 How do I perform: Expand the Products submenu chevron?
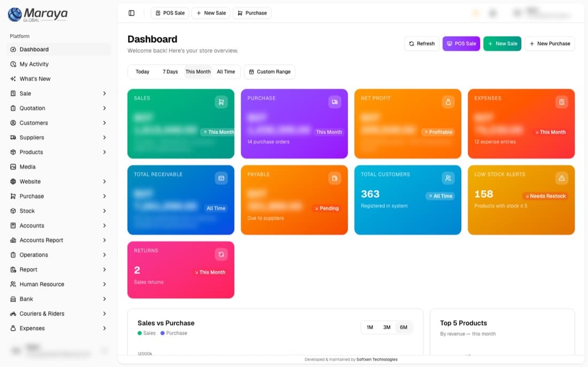click(x=105, y=152)
